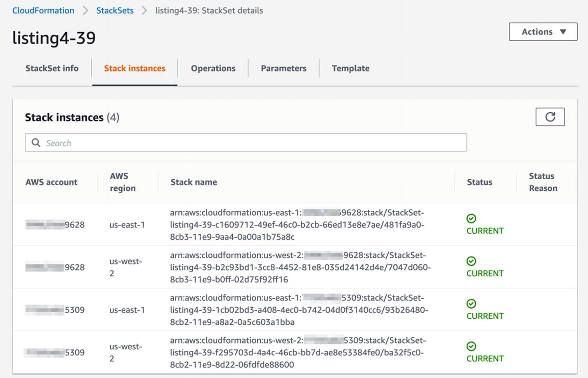Screen dimensions: 588x378
Task: Select the Stack instances tab
Action: [x=135, y=68]
